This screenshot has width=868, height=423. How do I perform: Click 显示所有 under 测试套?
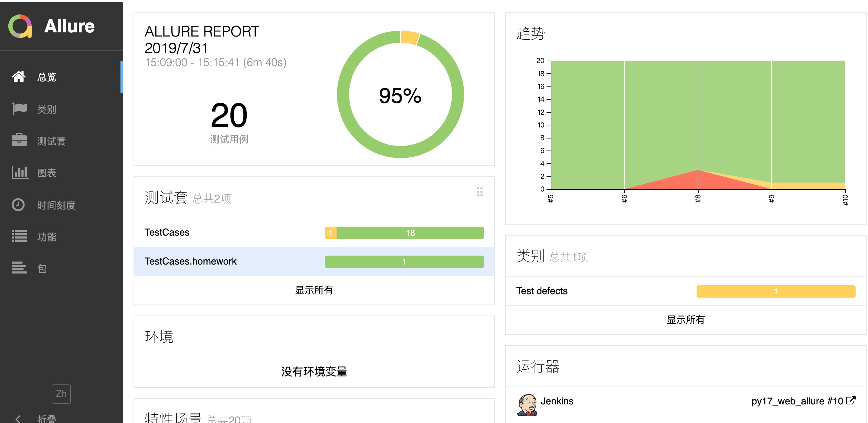pos(314,290)
